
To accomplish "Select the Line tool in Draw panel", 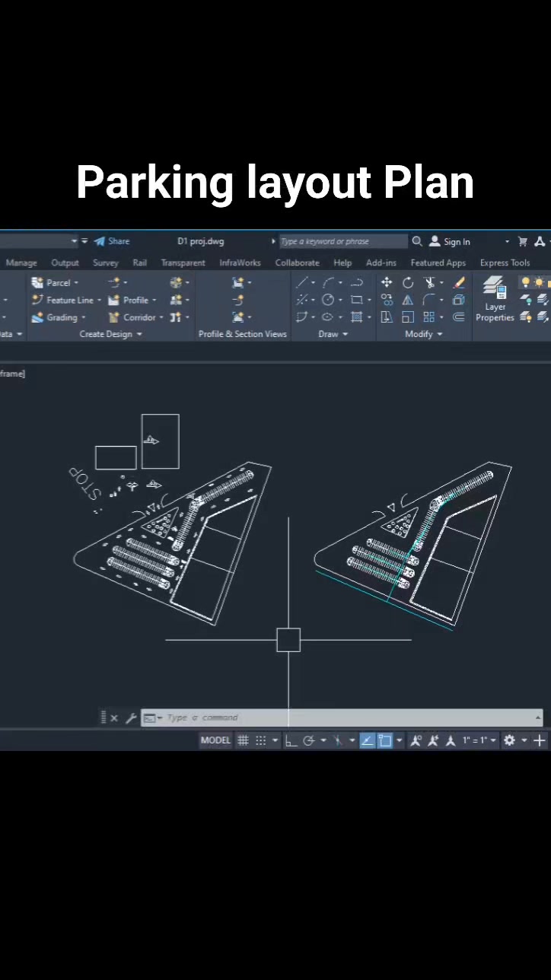I will pyautogui.click(x=303, y=282).
